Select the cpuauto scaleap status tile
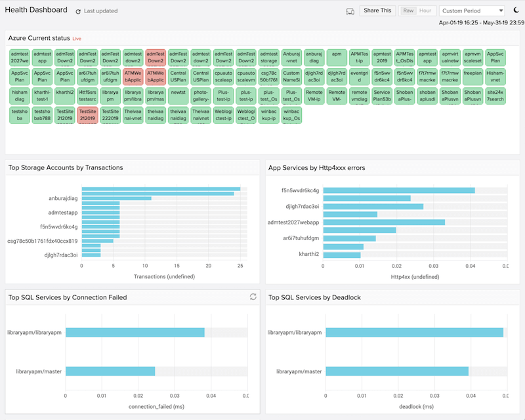This screenshot has height=420, width=525. (x=224, y=76)
